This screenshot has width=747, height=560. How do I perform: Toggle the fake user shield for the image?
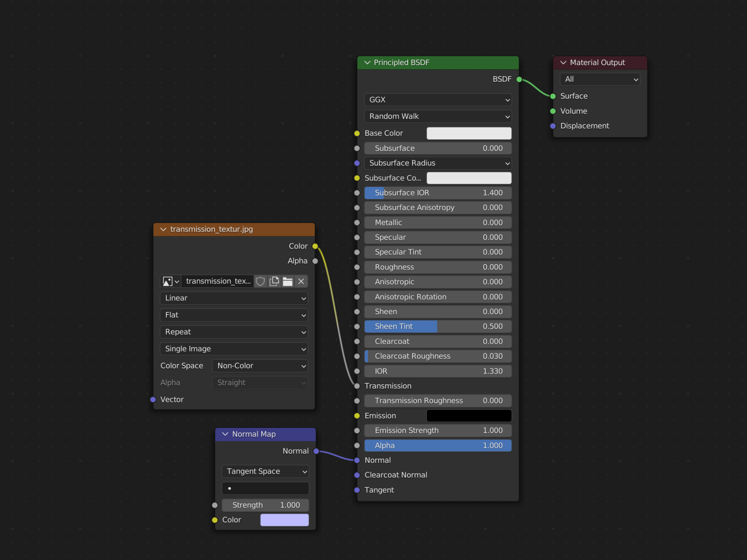pyautogui.click(x=260, y=281)
